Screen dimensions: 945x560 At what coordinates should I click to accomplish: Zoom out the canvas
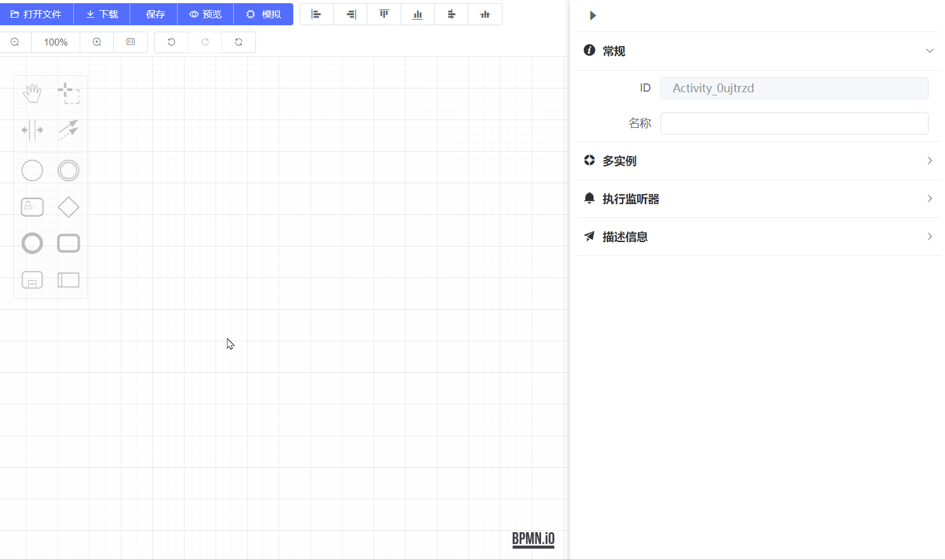(15, 42)
